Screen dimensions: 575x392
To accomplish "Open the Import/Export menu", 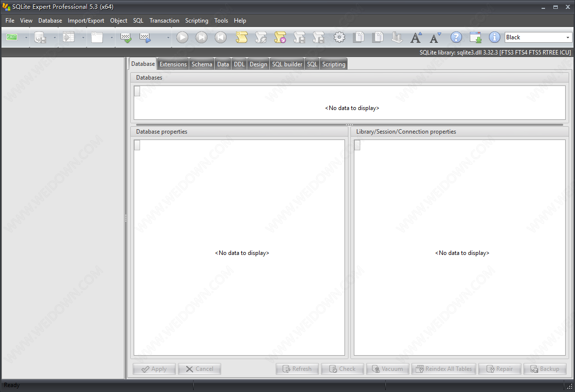I will tap(86, 21).
